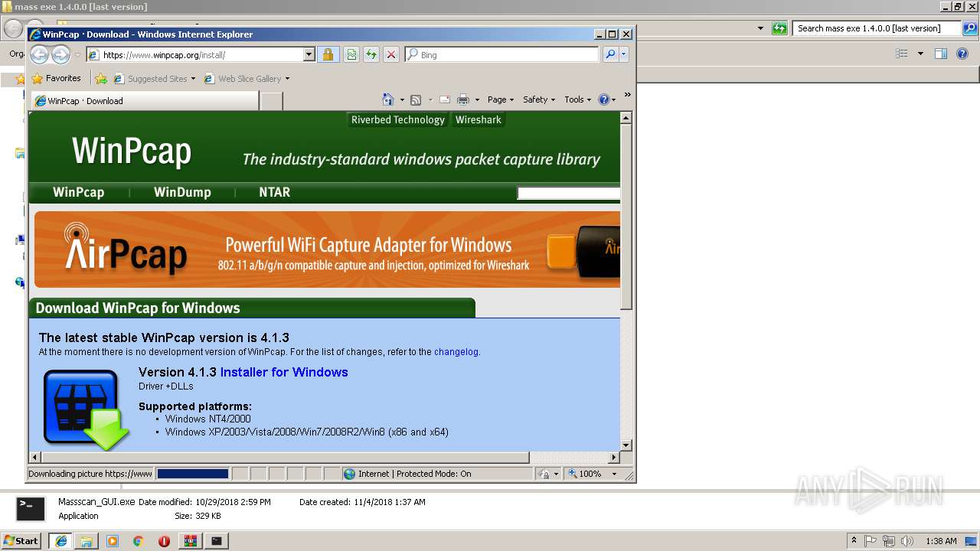Click the Massscan_GUI.exe file icon

(x=31, y=509)
